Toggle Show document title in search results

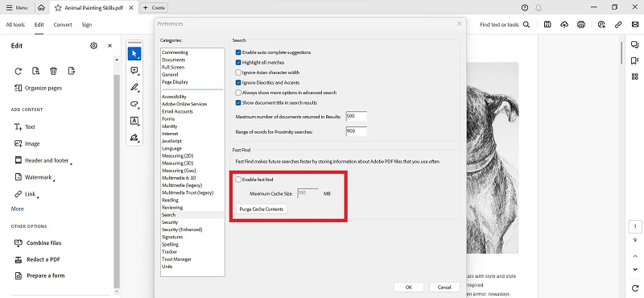[x=238, y=103]
